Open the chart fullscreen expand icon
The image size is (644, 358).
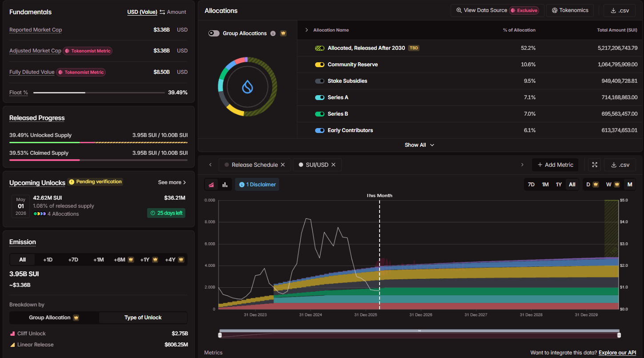click(594, 165)
